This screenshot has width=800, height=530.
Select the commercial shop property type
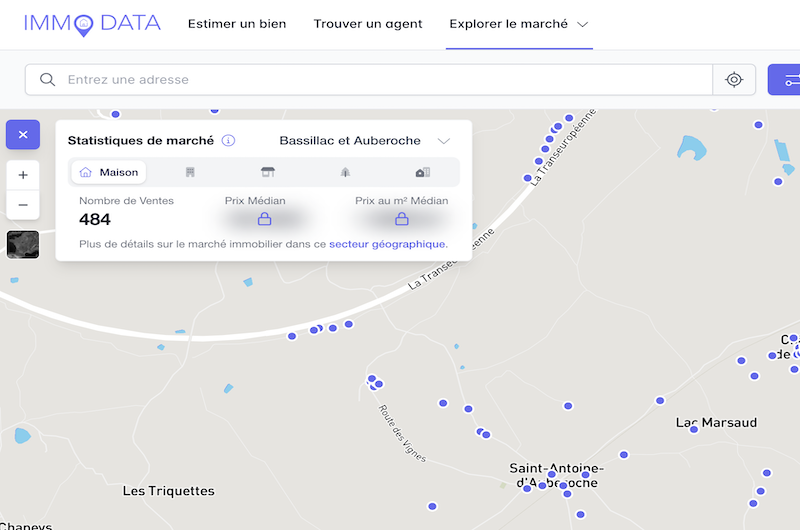point(268,172)
